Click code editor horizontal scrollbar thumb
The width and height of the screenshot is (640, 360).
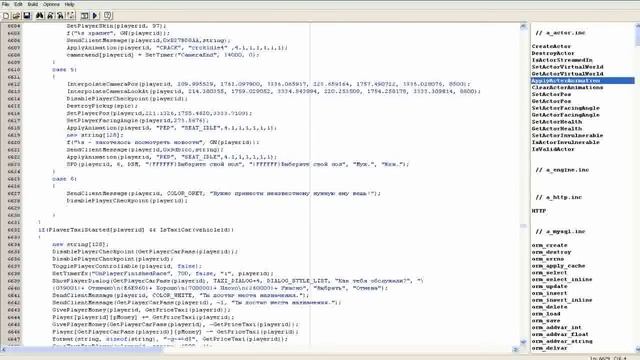85,349
